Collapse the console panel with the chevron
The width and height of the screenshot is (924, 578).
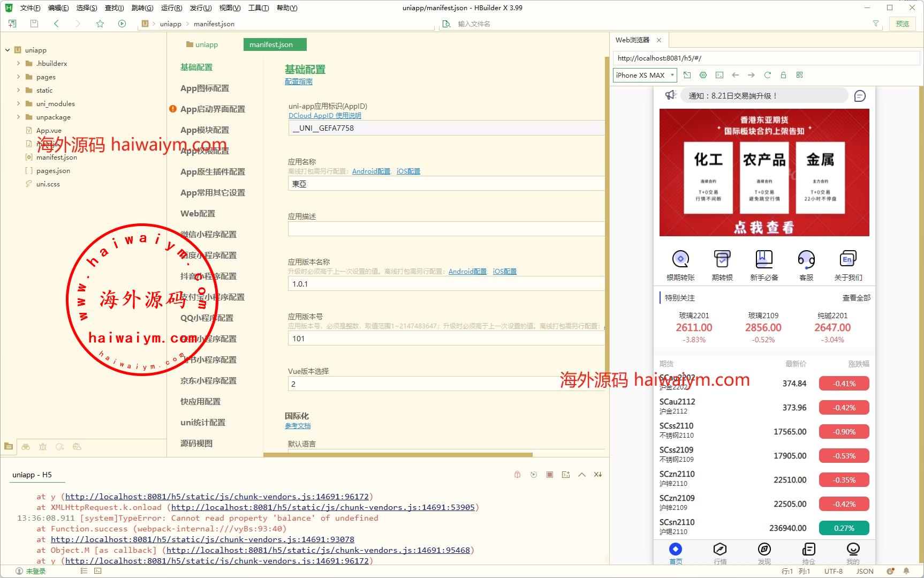tap(582, 475)
